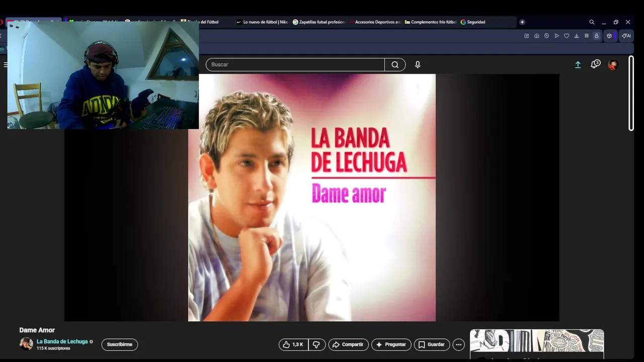Click the Buscar search input field

(x=295, y=64)
